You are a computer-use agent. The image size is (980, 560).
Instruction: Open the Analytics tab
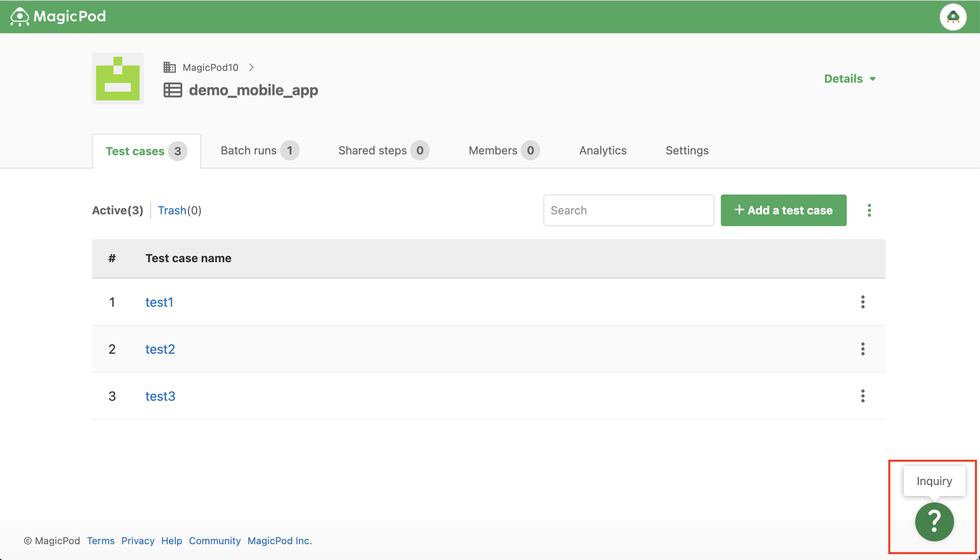[603, 151]
